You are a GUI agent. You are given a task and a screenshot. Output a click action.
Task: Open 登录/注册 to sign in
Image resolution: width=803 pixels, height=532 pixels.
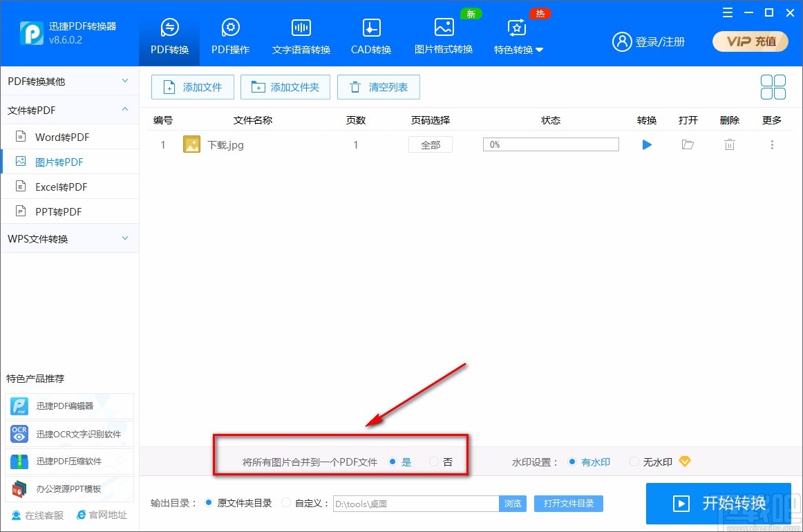pos(650,41)
